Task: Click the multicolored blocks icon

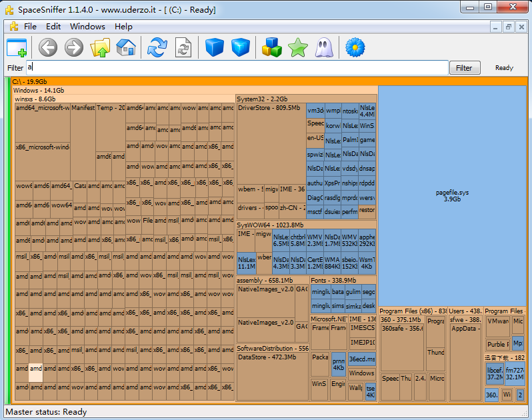Action: pos(271,47)
